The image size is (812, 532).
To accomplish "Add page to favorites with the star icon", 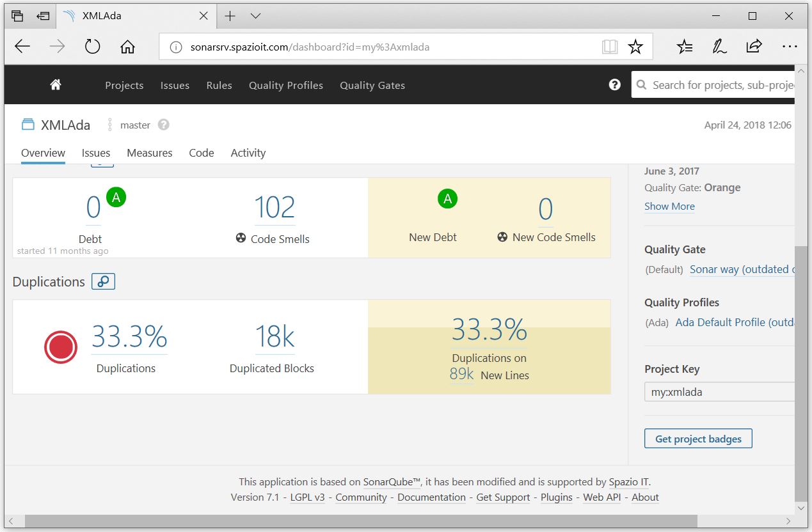I will click(x=635, y=46).
